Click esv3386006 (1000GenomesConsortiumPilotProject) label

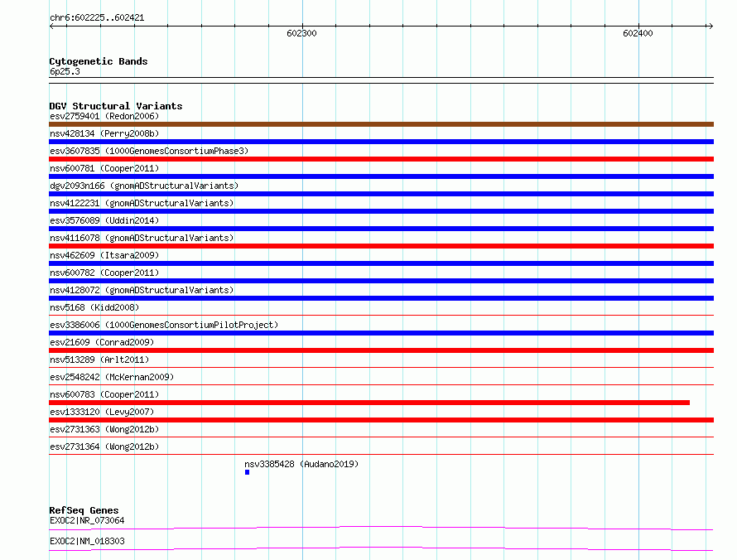pos(164,325)
